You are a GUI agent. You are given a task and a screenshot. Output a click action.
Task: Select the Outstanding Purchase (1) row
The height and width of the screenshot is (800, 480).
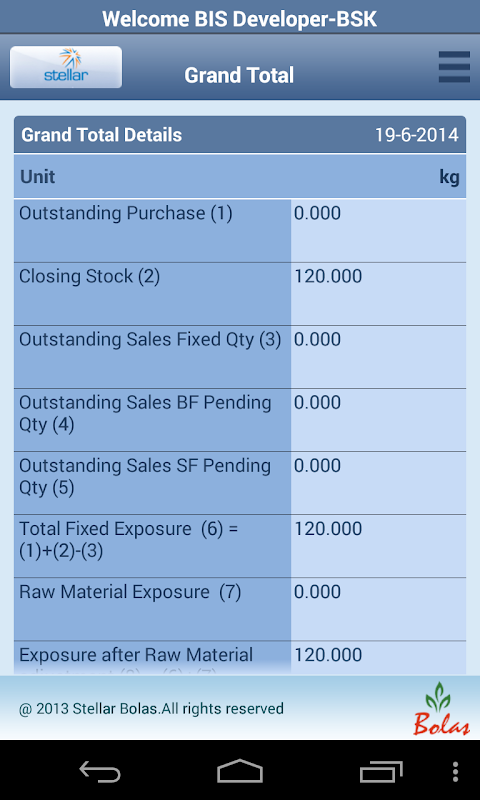[x=240, y=231]
